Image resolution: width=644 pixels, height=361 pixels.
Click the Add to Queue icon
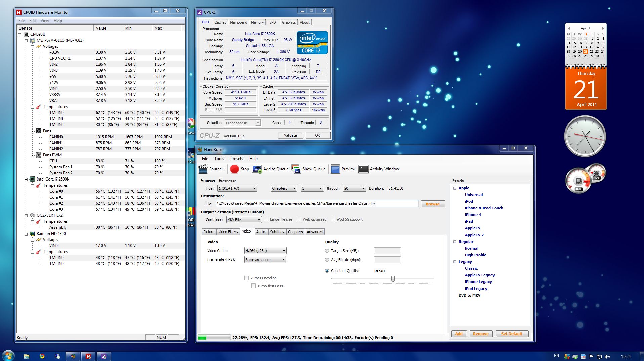257,169
